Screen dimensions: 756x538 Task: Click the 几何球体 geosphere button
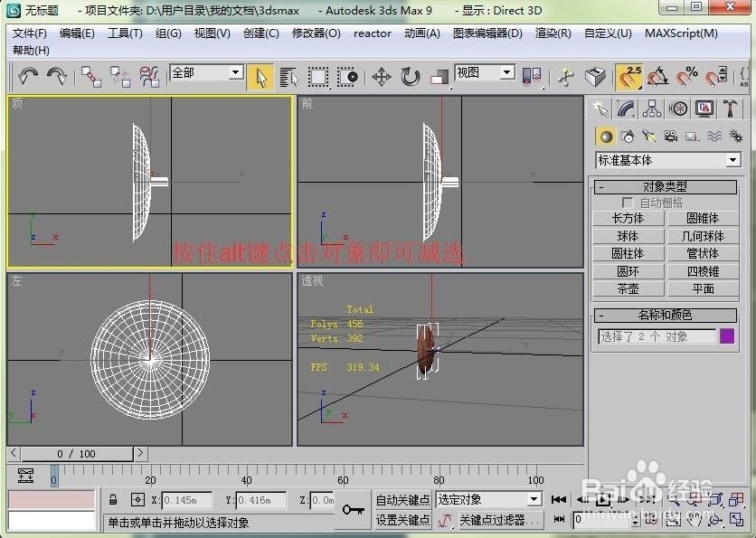703,236
